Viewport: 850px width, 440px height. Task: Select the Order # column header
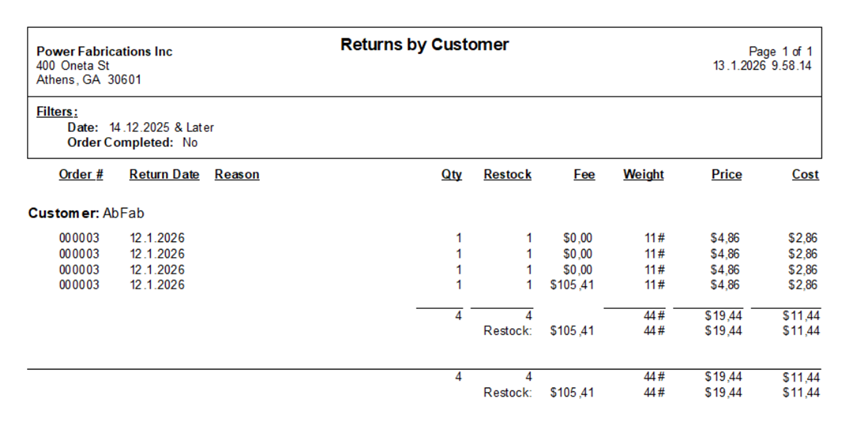81,174
